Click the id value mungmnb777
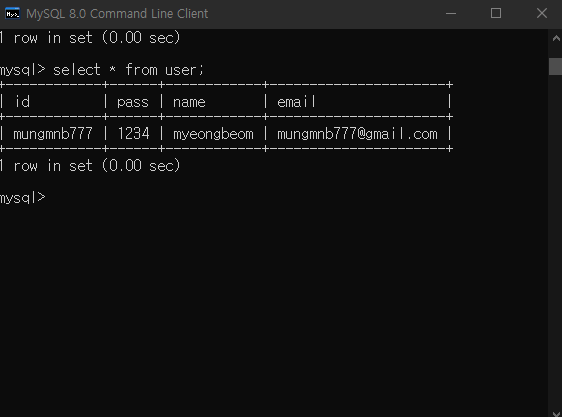562x417 pixels. pos(53,134)
